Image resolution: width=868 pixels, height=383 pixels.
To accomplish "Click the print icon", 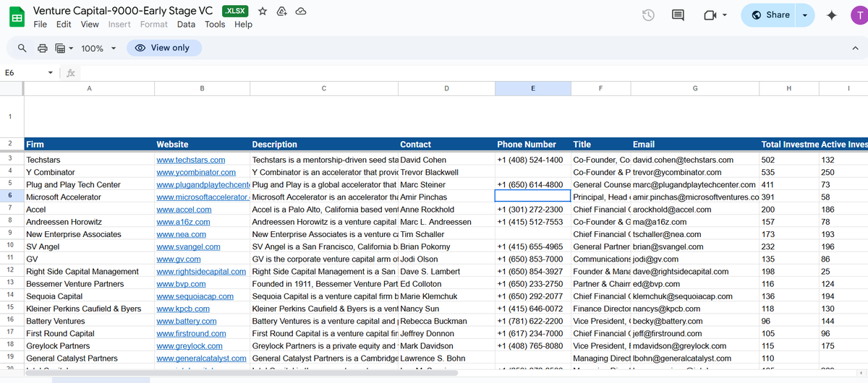I will [43, 48].
